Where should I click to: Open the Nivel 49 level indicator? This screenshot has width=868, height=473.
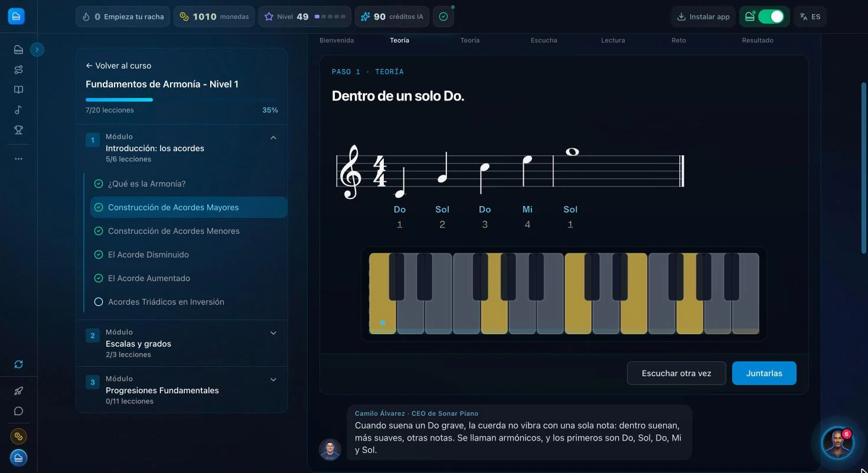click(x=305, y=17)
